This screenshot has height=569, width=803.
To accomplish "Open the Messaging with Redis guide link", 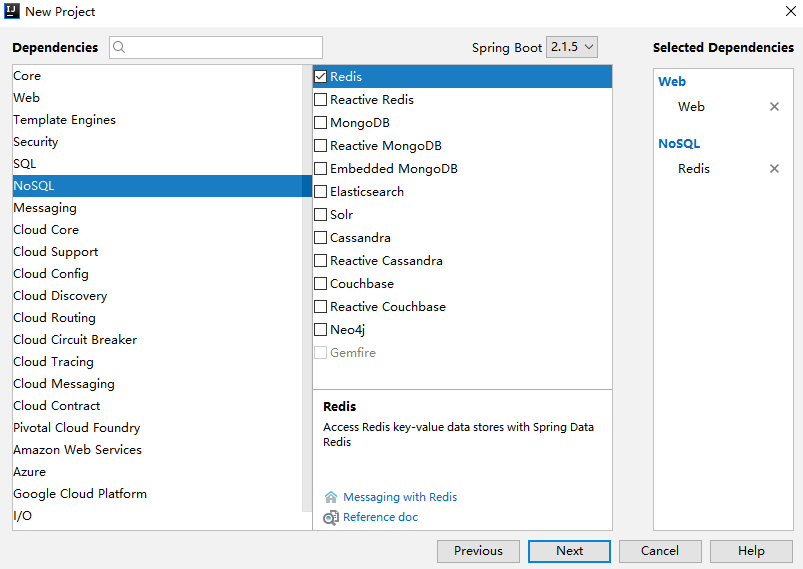I will tap(400, 497).
